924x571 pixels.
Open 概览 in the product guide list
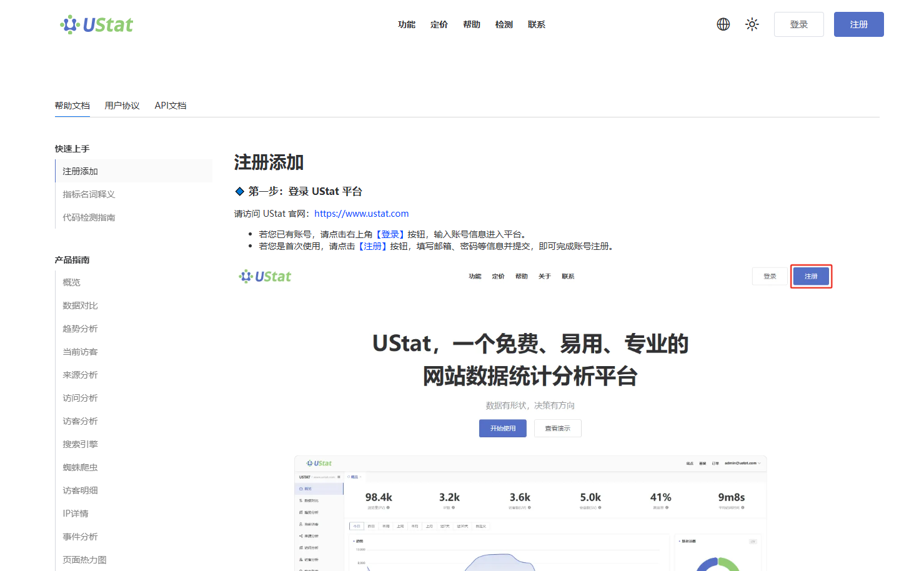(134, 282)
